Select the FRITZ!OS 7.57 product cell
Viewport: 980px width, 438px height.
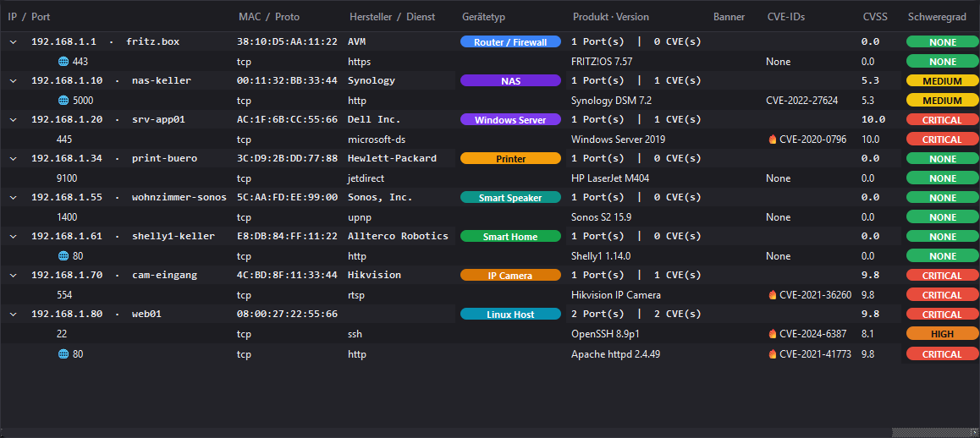point(603,61)
